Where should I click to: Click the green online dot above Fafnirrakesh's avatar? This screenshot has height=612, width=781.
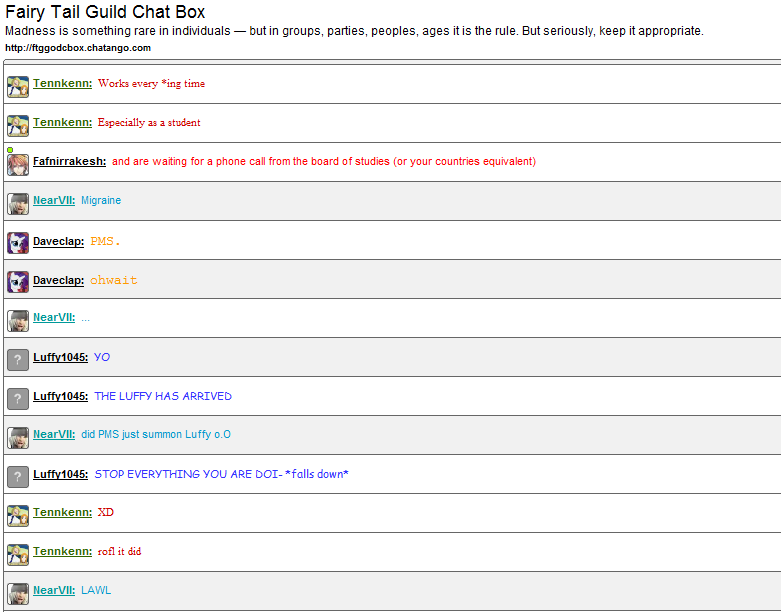coord(9,150)
